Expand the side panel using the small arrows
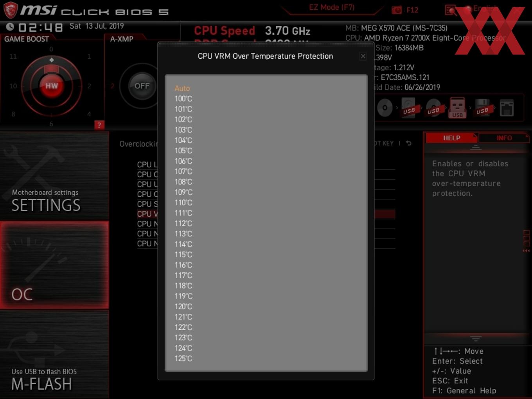Image resolution: width=532 pixels, height=399 pixels. click(526, 251)
